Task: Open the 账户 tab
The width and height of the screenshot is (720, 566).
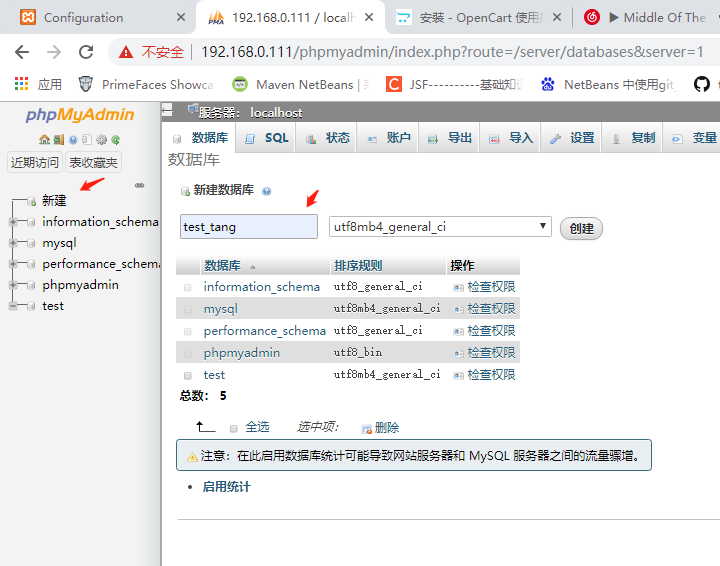Action: click(x=388, y=138)
